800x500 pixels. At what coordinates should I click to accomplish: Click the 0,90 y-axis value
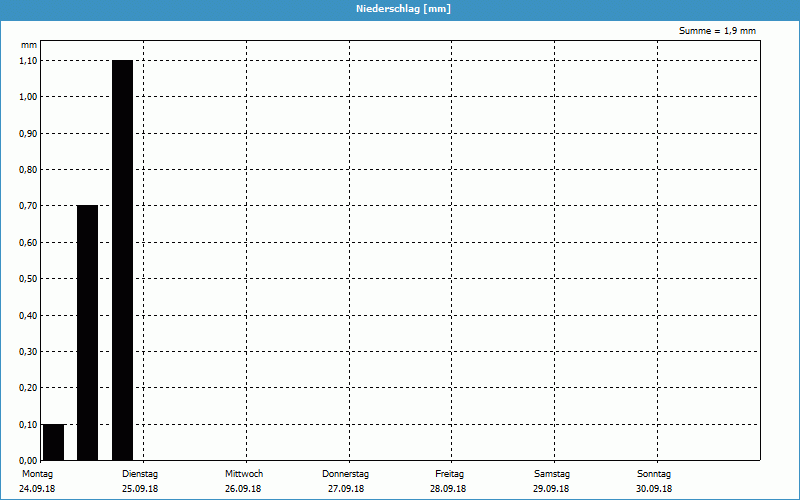pyautogui.click(x=28, y=134)
